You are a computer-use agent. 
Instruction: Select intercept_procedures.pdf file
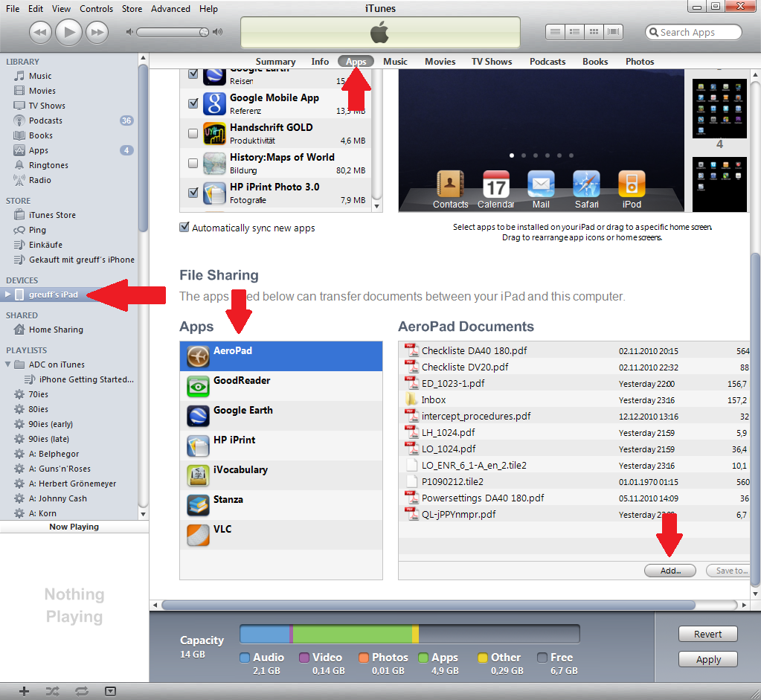[574, 416]
